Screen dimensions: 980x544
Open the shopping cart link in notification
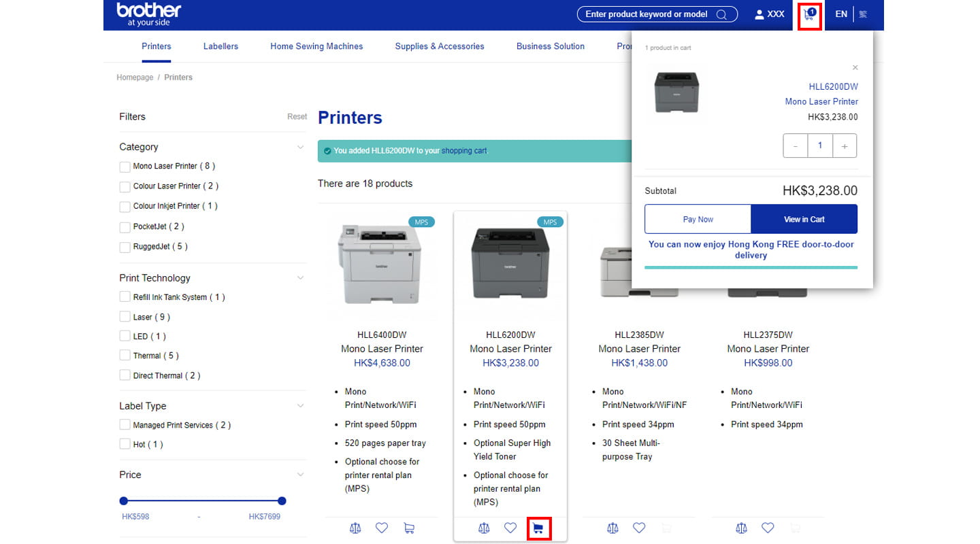[464, 151]
